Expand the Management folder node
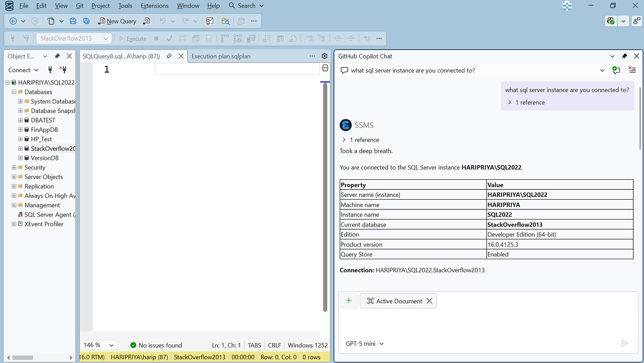Image resolution: width=644 pixels, height=363 pixels. [x=14, y=205]
